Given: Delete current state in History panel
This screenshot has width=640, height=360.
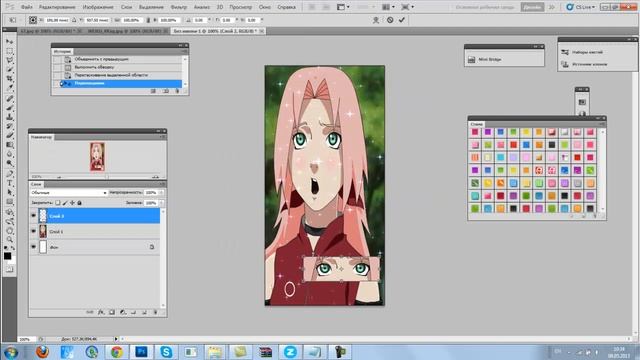Looking at the screenshot, I should [x=177, y=91].
